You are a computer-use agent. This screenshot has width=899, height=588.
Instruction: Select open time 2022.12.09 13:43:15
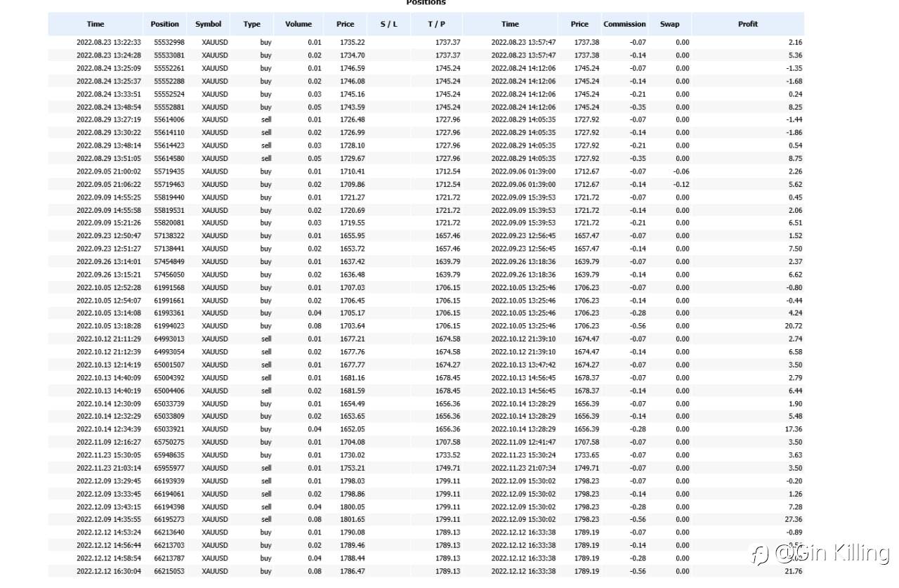109,507
